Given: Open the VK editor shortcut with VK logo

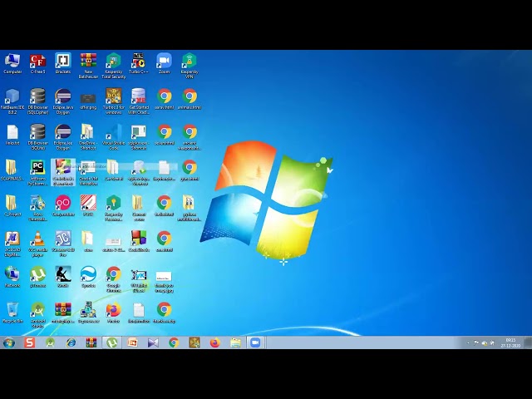Looking at the screenshot, I should point(139,279).
